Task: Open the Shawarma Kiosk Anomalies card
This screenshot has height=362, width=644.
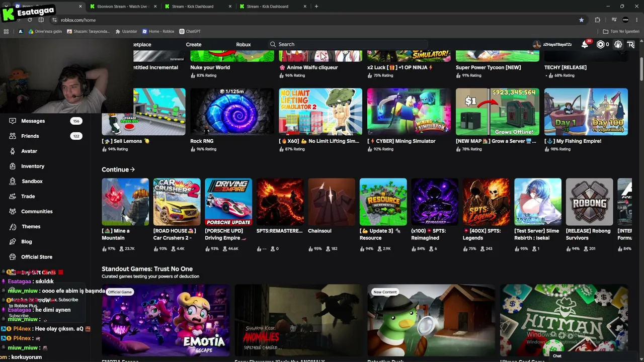Action: tap(298, 320)
